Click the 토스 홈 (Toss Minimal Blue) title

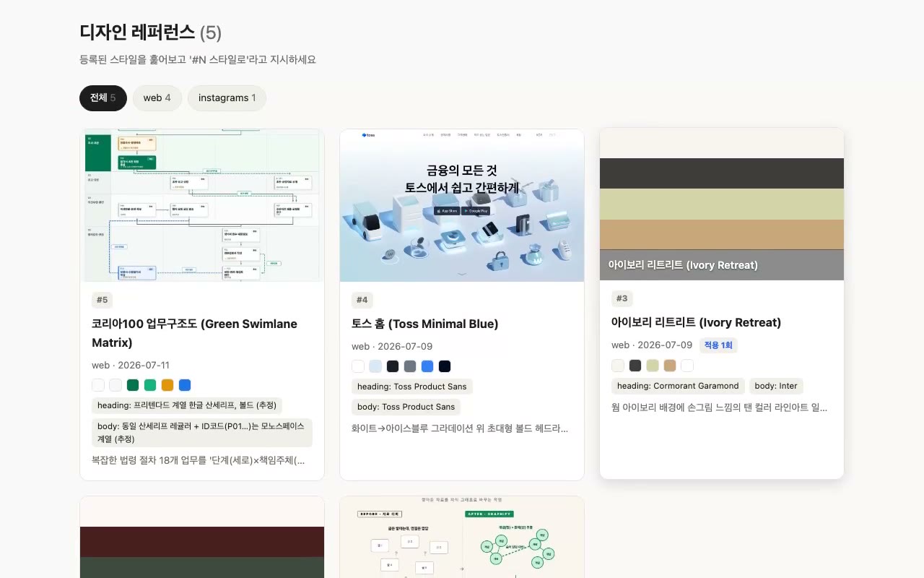(x=425, y=324)
